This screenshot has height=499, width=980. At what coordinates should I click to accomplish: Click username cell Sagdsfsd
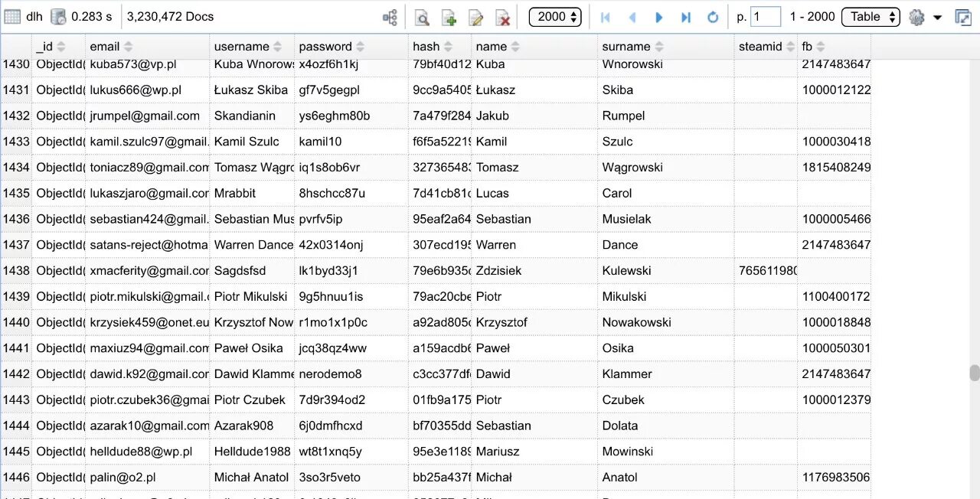pyautogui.click(x=252, y=271)
